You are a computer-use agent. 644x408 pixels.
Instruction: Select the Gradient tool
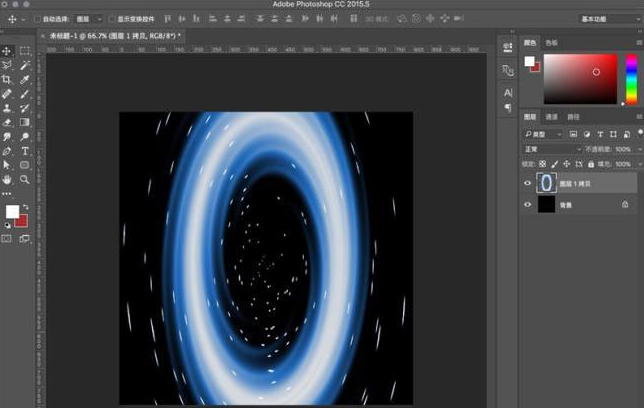pyautogui.click(x=25, y=122)
